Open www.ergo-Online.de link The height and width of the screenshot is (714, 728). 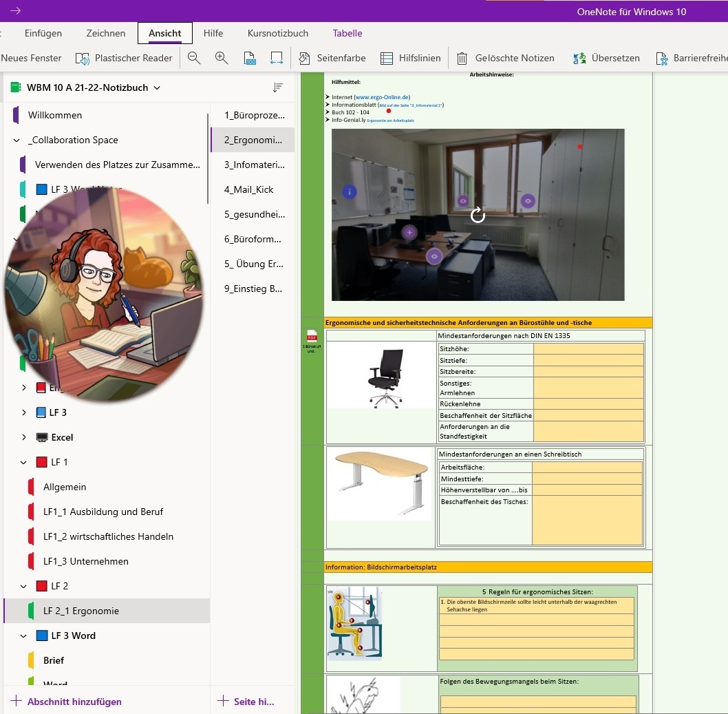[382, 97]
